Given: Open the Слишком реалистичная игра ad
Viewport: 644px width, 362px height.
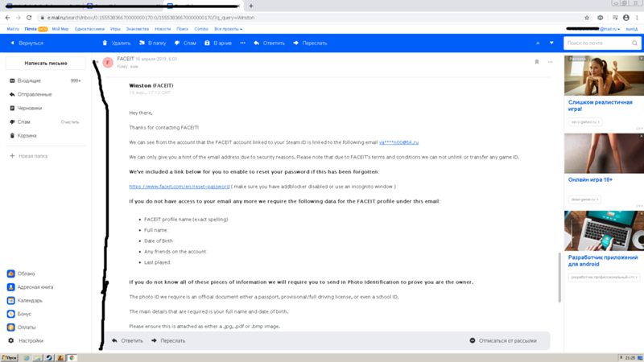Looking at the screenshot, I should point(600,105).
